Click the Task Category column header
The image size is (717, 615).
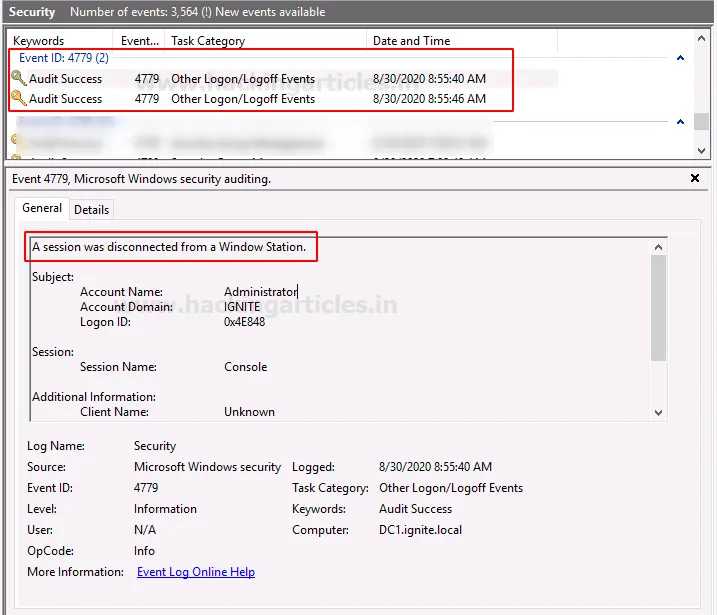208,41
